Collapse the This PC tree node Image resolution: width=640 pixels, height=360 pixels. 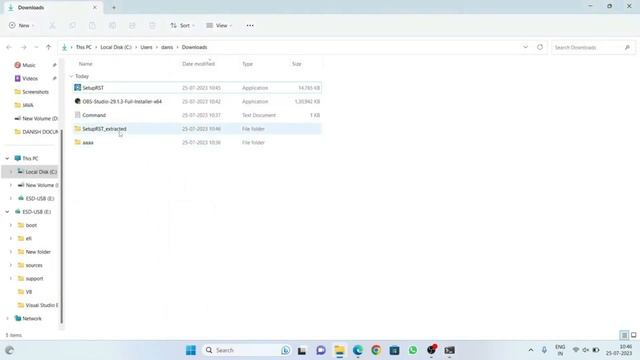[x=7, y=158]
